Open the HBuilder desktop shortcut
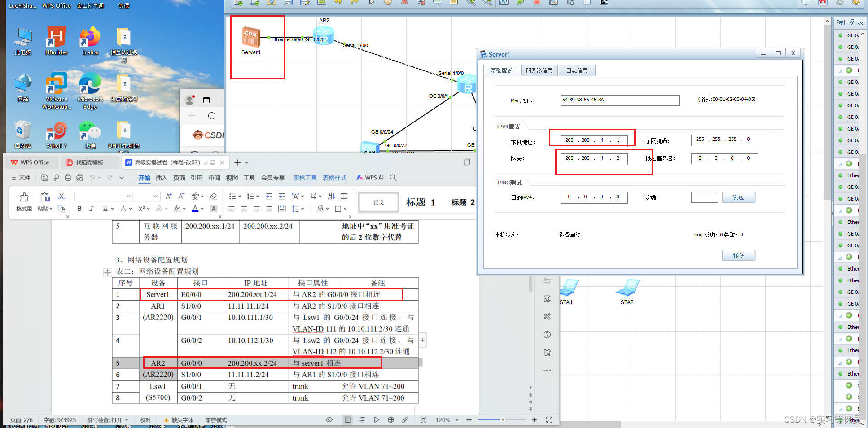868x428 pixels. (x=57, y=40)
